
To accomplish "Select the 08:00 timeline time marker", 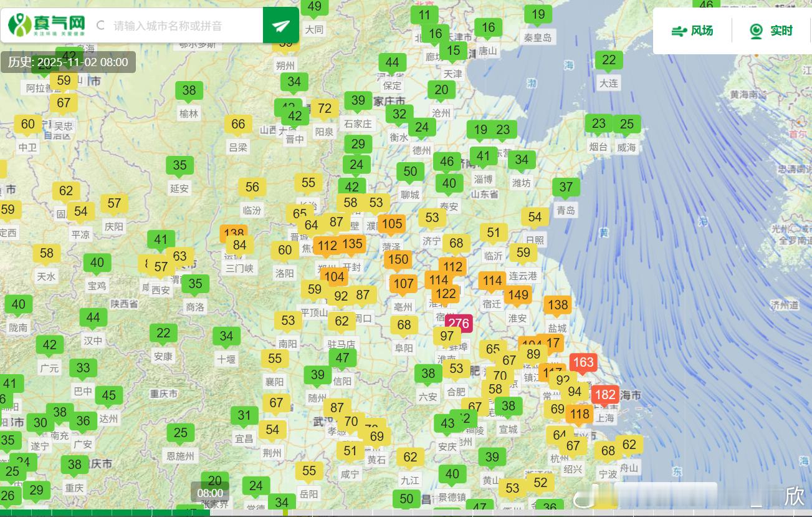I will [x=211, y=493].
